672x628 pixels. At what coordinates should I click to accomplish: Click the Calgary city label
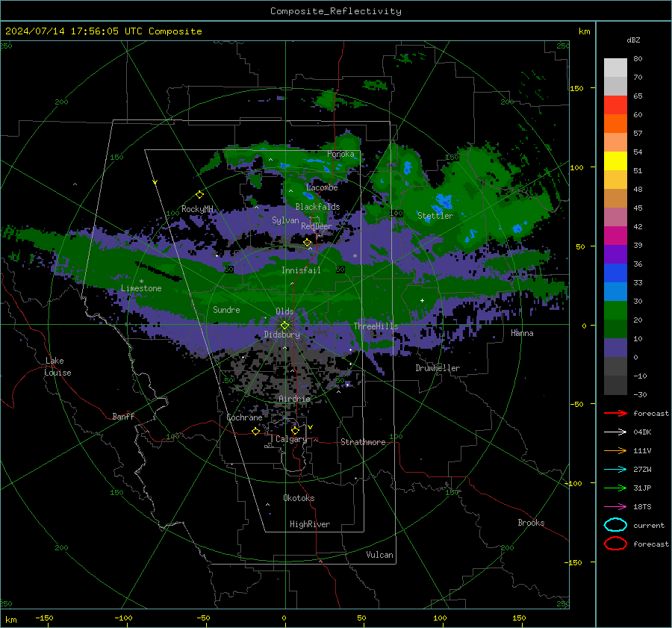pos(291,439)
